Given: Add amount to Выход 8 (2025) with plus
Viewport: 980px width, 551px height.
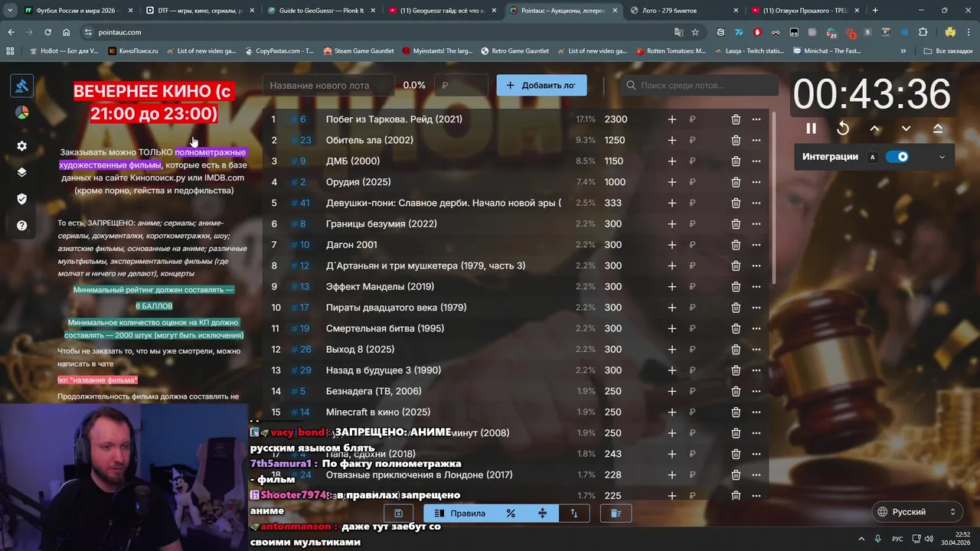Looking at the screenshot, I should pyautogui.click(x=671, y=350).
